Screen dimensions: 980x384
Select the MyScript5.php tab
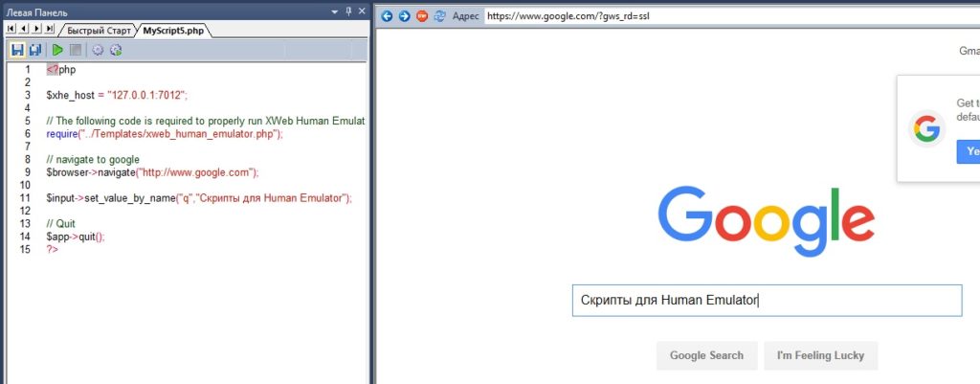point(173,30)
